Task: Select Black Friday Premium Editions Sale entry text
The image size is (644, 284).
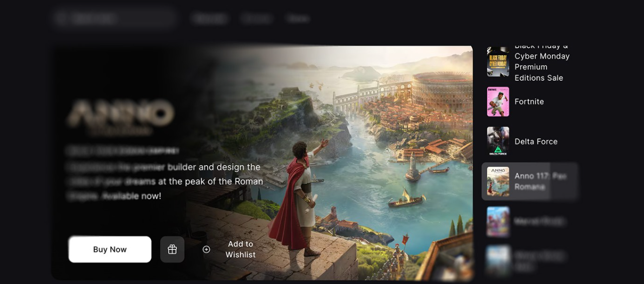Action: 542,62
